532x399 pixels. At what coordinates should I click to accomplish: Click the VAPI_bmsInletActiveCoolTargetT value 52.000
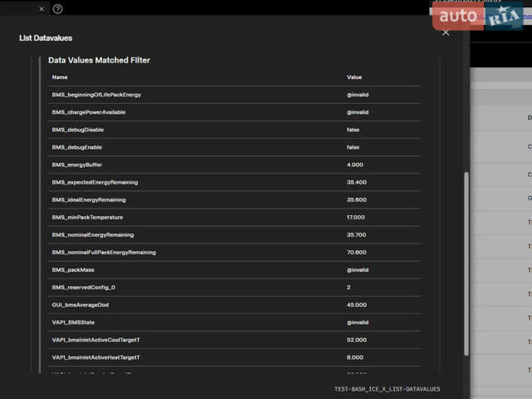[357, 339]
